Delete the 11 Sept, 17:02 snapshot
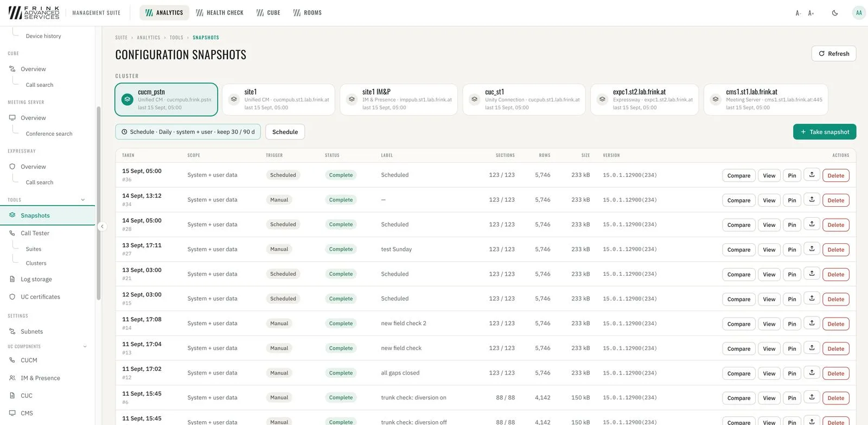This screenshot has height=425, width=868. (836, 373)
